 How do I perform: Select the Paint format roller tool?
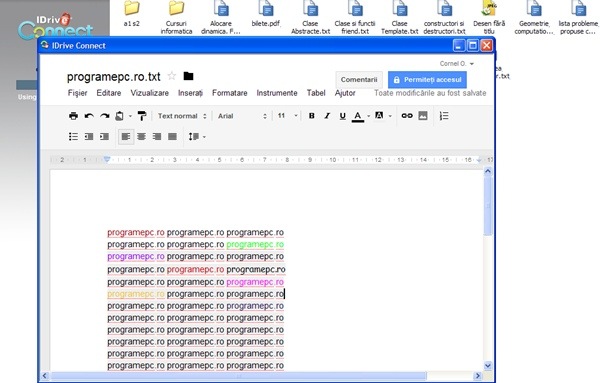[x=142, y=116]
